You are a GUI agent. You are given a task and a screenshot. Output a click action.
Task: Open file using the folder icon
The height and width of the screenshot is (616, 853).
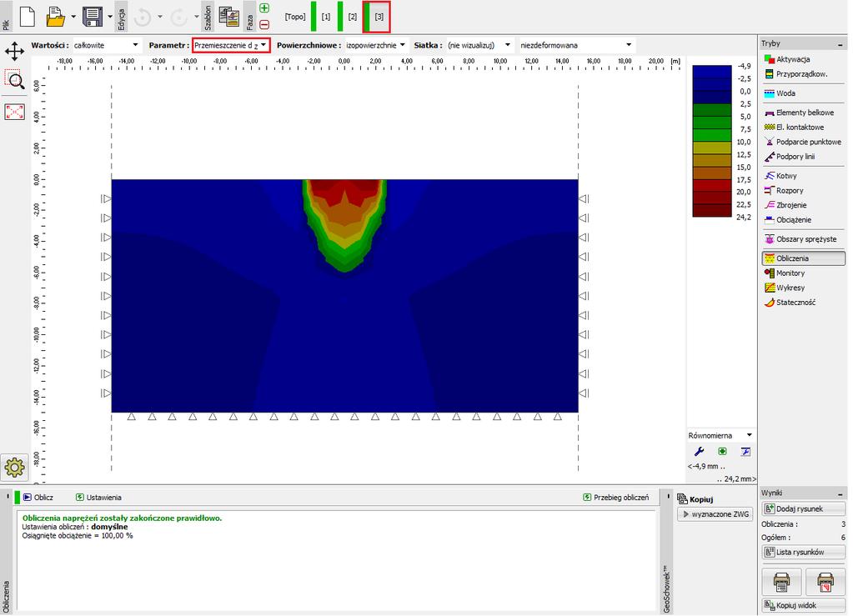click(x=55, y=17)
